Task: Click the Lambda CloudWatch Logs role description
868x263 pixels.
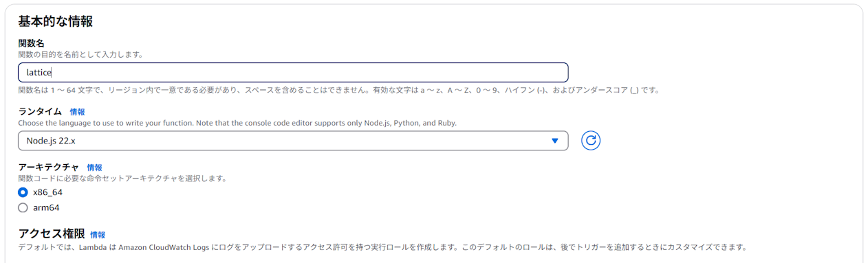Action: (x=382, y=247)
